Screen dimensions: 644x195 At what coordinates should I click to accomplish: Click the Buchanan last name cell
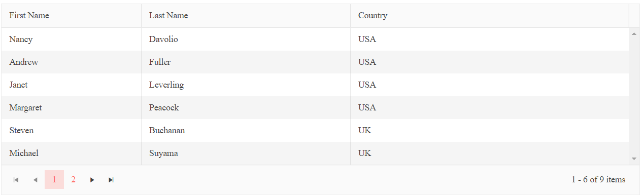pyautogui.click(x=246, y=130)
